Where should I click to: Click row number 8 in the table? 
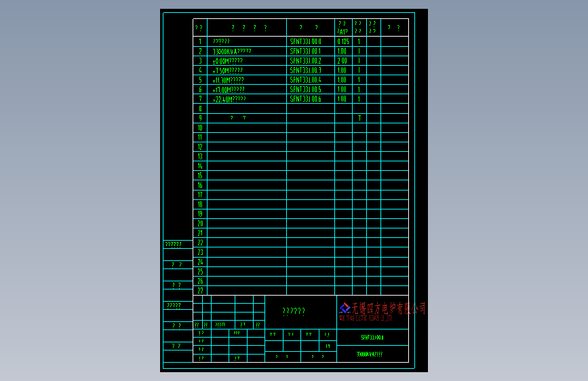click(200, 108)
